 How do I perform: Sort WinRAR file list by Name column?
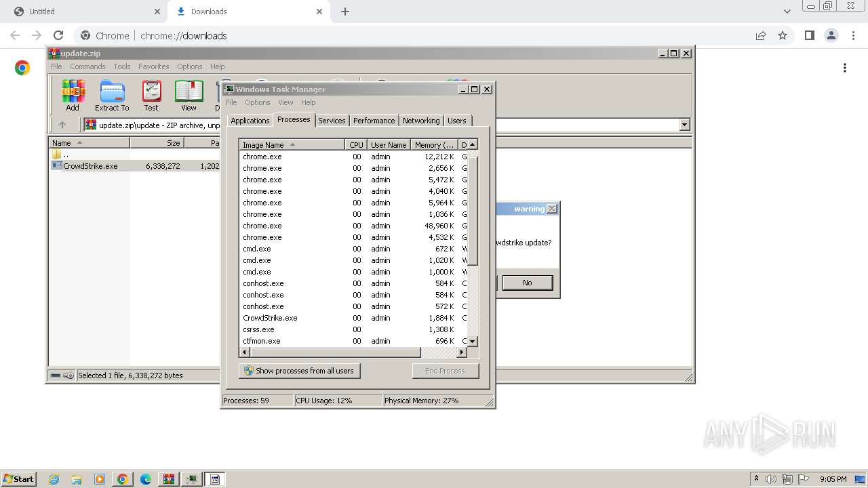tap(90, 143)
